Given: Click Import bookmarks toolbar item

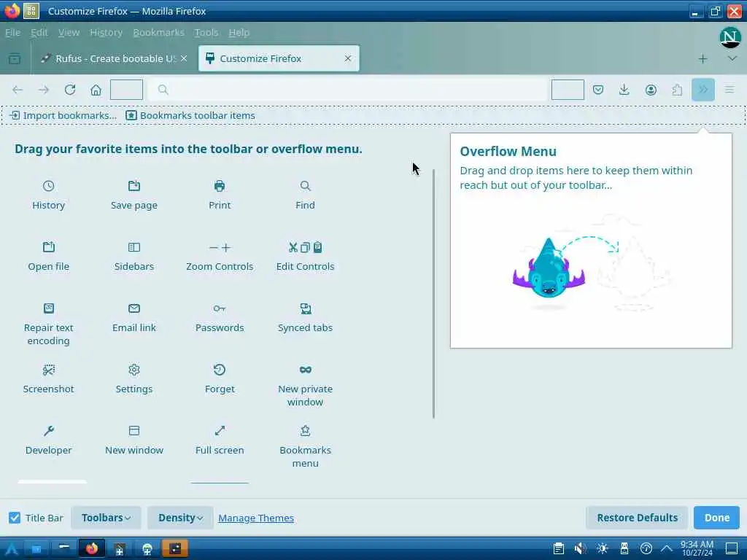Looking at the screenshot, I should click(63, 115).
